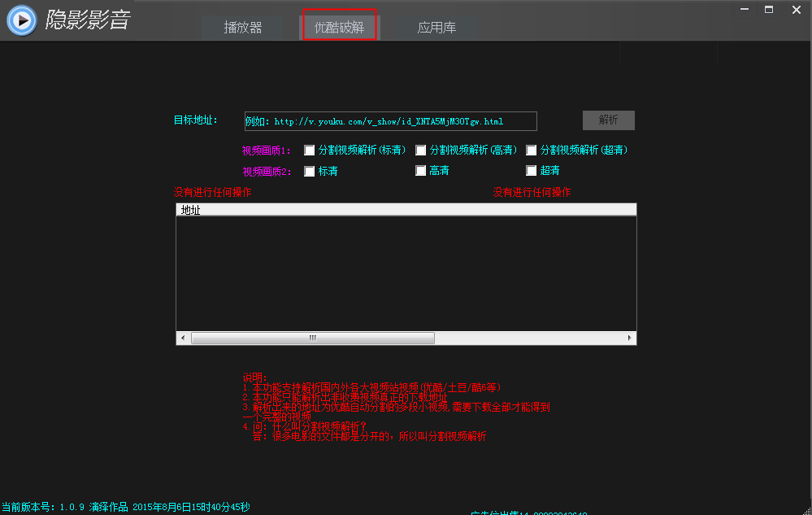Check the 高清 quality option
The height and width of the screenshot is (515, 812).
(420, 171)
